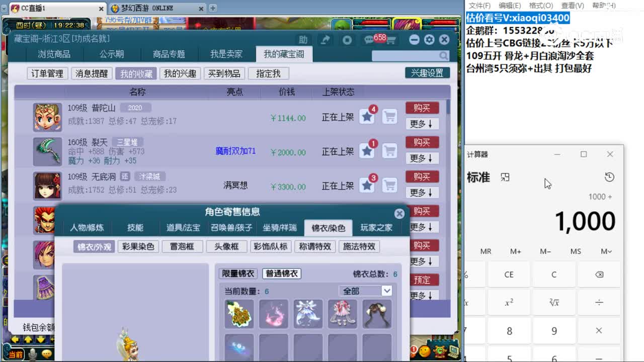This screenshot has width=644, height=362.
Task: Click cart icon in 裂天 row
Action: point(389,151)
